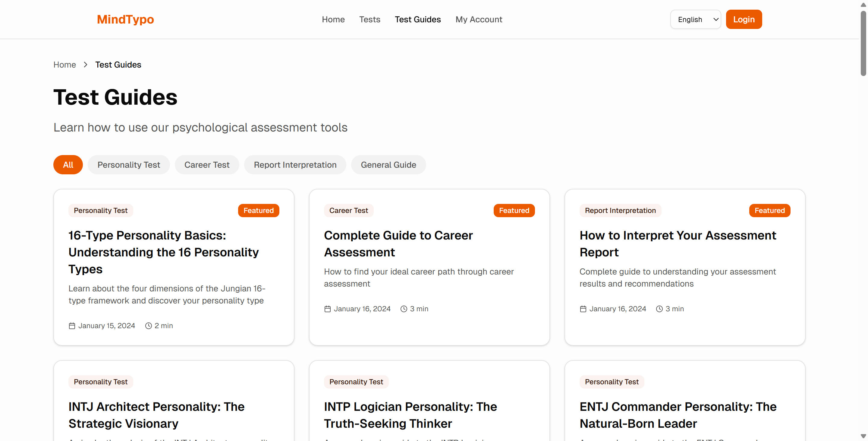This screenshot has height=441, width=868.
Task: Open the Home nav link
Action: pos(333,19)
